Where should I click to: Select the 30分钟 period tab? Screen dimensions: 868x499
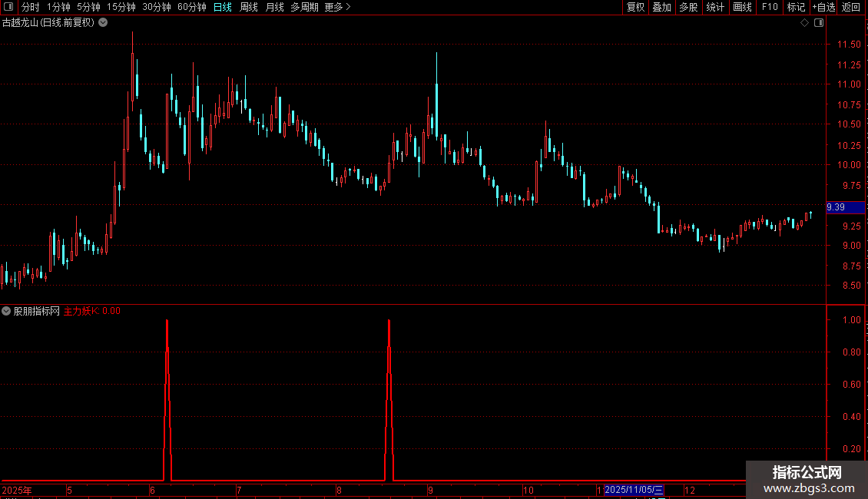pos(157,7)
